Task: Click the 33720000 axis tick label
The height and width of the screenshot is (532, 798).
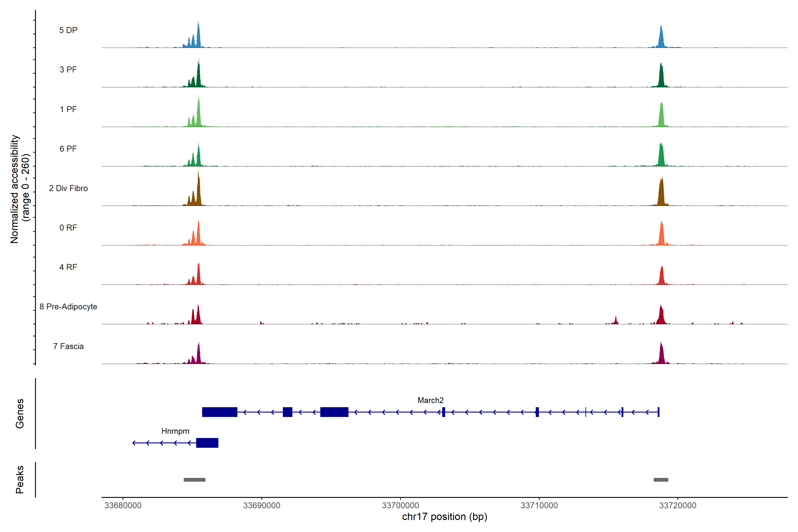Action: pyautogui.click(x=678, y=506)
